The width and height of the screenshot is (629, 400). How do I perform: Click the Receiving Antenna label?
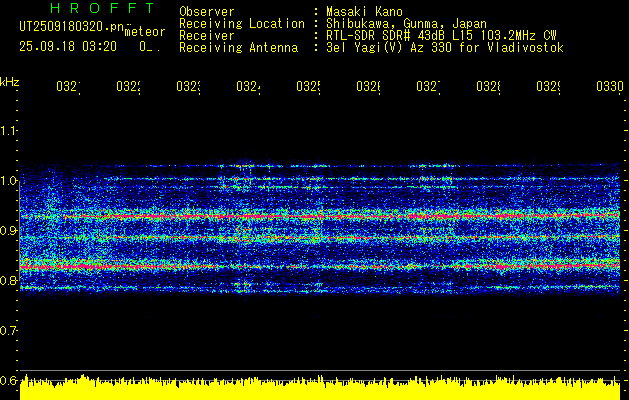coord(238,48)
